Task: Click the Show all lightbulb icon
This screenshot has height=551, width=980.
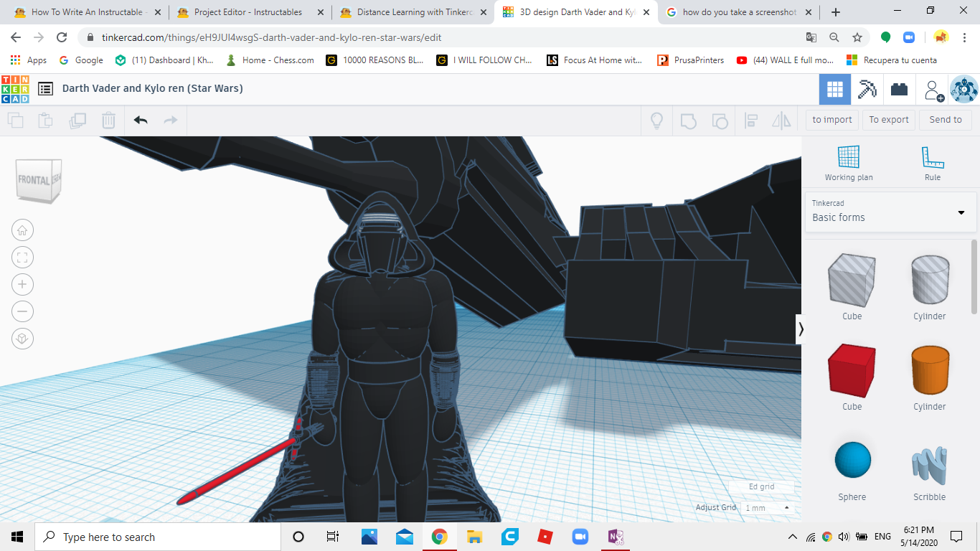Action: [656, 121]
